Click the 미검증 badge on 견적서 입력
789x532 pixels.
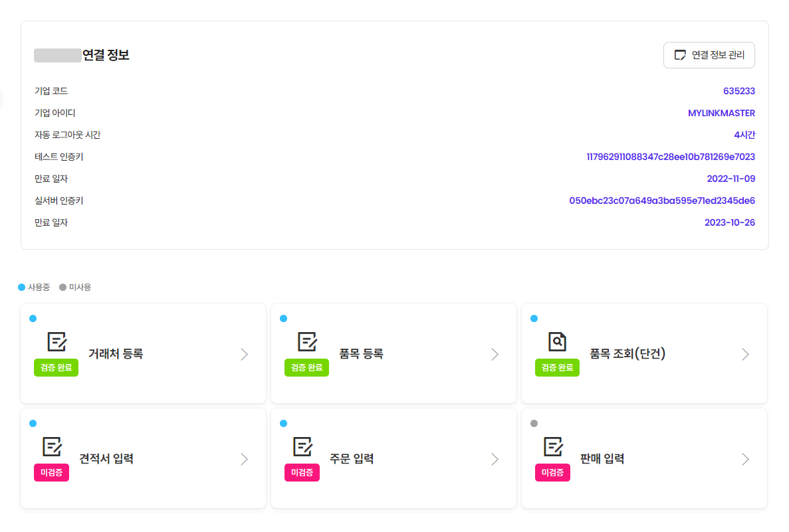click(52, 473)
